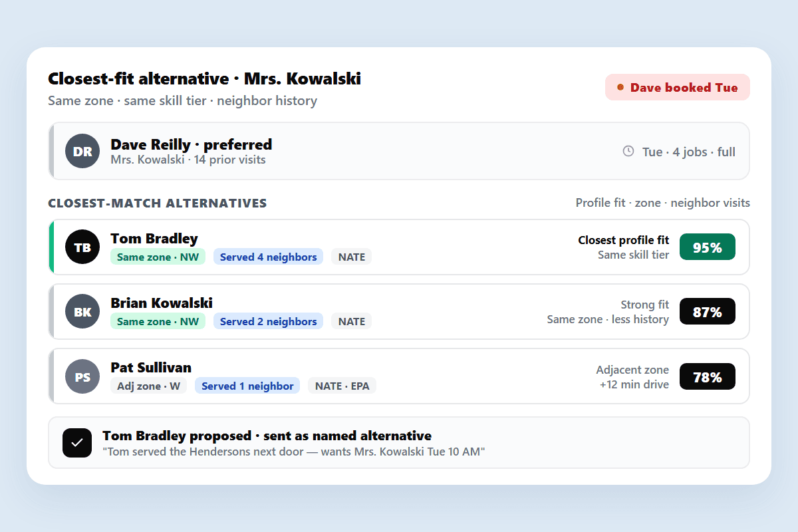Viewport: 798px width, 532px height.
Task: Click Tom Bradley's NATE tag
Action: pos(351,257)
